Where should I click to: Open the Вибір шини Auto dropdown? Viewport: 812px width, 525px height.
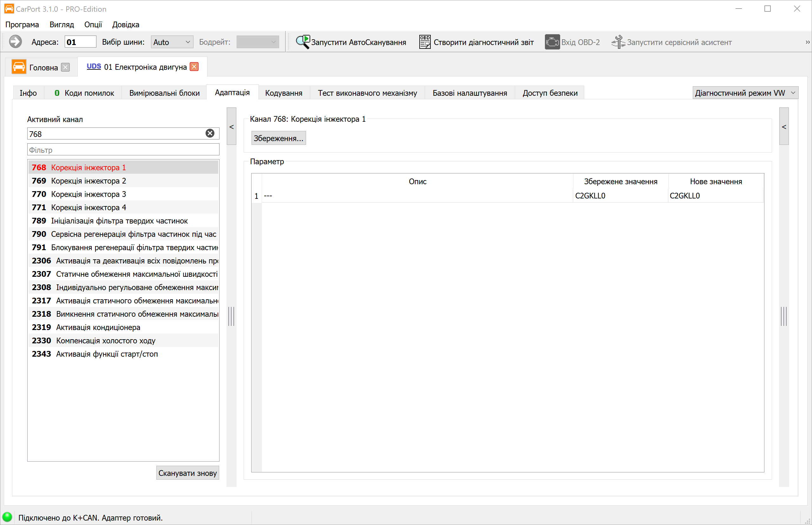(172, 42)
